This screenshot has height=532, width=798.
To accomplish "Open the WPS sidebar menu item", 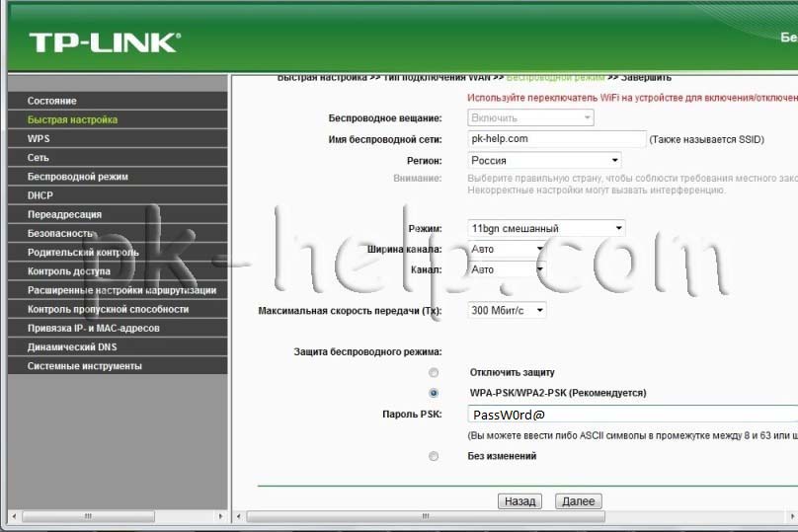I will [x=39, y=139].
